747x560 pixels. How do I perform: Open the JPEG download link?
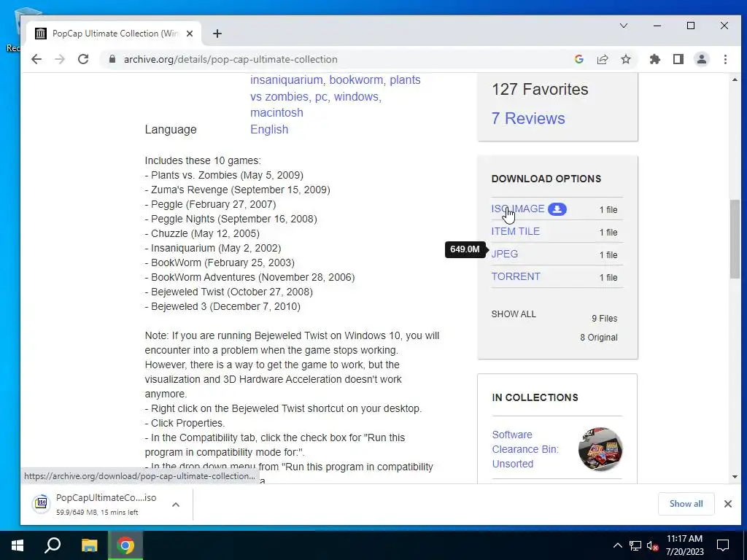tap(505, 254)
